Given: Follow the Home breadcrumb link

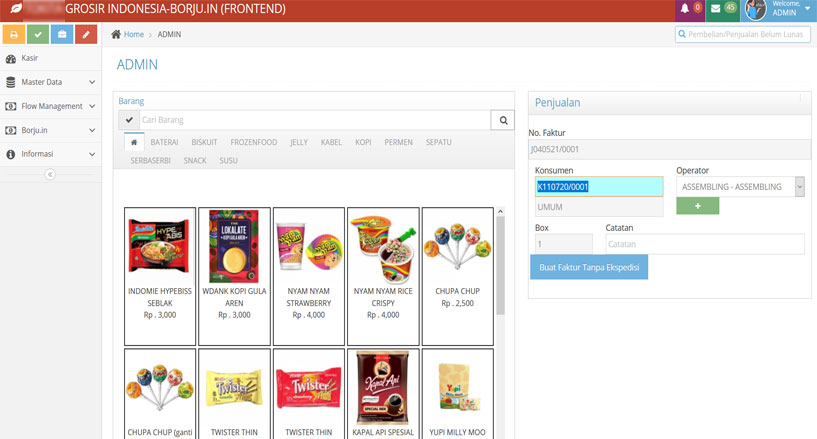Looking at the screenshot, I should pyautogui.click(x=134, y=34).
